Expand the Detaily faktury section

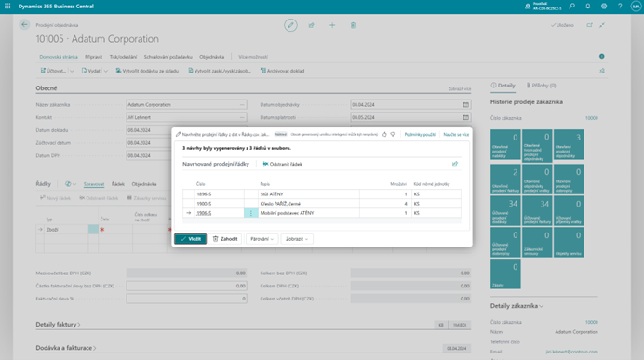[x=58, y=325]
